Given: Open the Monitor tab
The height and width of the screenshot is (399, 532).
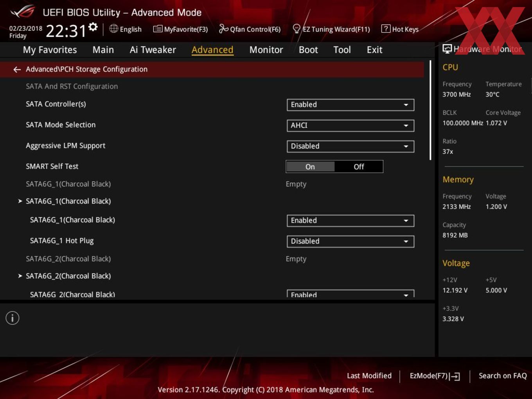Looking at the screenshot, I should tap(266, 50).
